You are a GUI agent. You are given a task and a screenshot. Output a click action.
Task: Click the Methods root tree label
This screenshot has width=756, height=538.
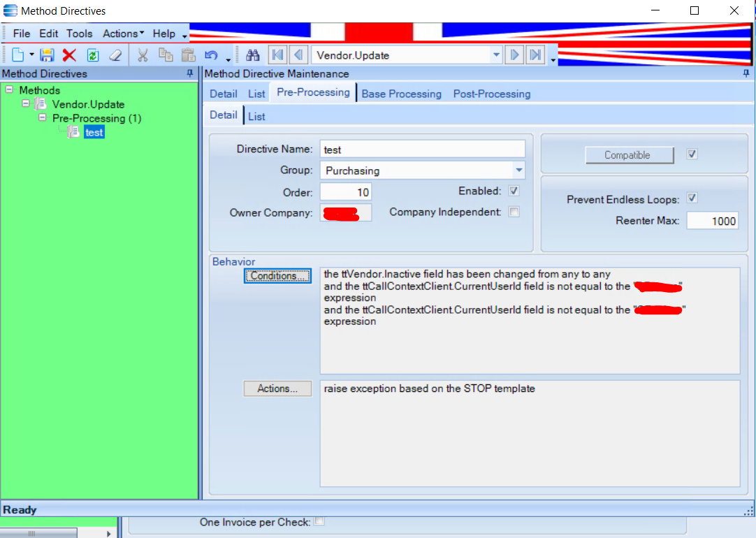[40, 90]
